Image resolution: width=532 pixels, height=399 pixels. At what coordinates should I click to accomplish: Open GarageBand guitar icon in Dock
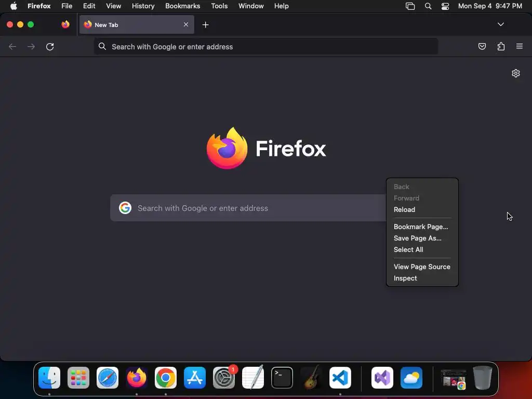click(x=311, y=378)
